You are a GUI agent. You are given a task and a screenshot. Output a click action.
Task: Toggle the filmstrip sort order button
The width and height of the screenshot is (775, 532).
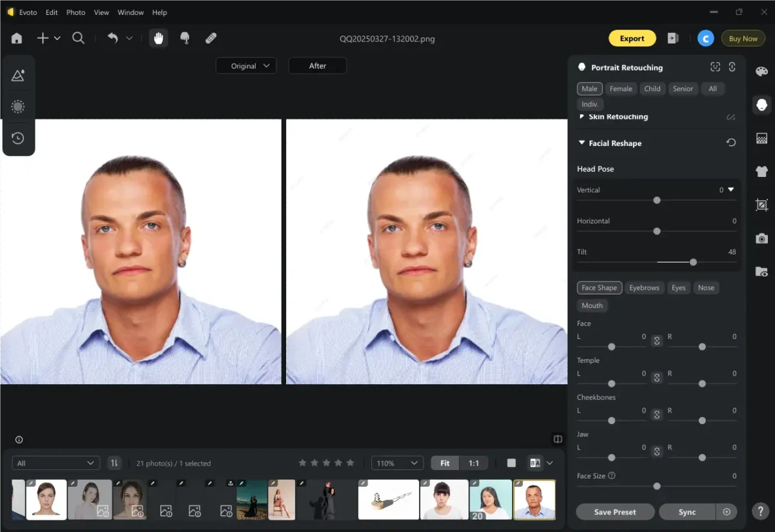114,463
